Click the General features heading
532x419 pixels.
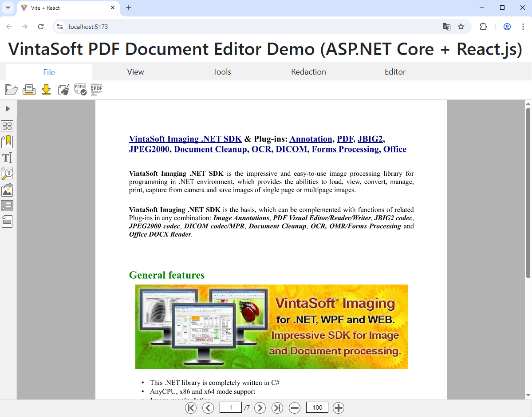[x=166, y=275]
